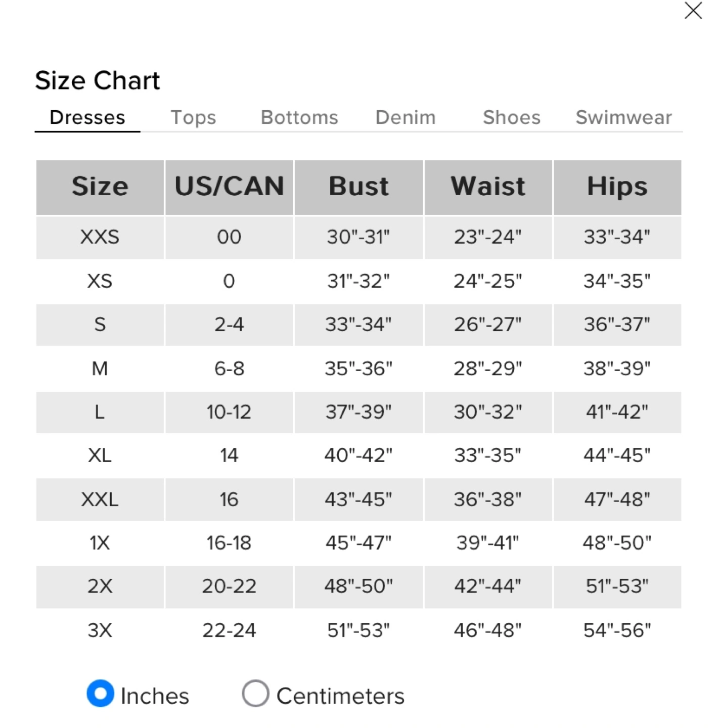This screenshot has width=718, height=728.
Task: Click the 2X hips value 51"-53"
Action: click(617, 586)
